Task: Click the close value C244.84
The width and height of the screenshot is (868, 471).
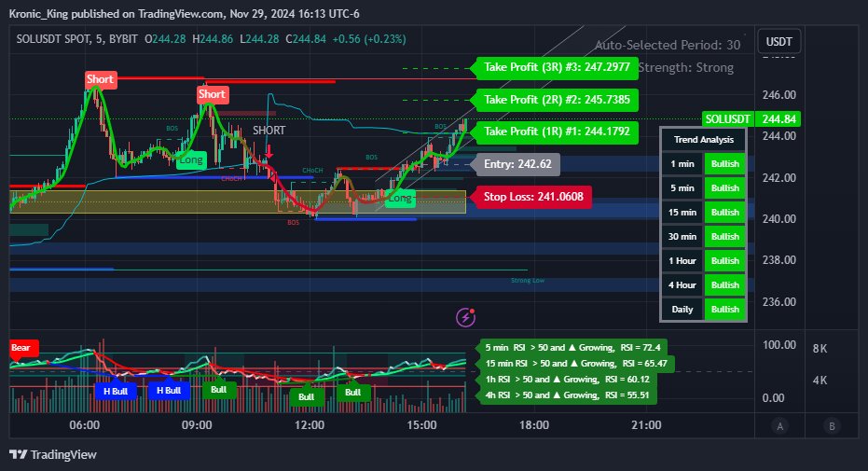Action: click(x=306, y=39)
